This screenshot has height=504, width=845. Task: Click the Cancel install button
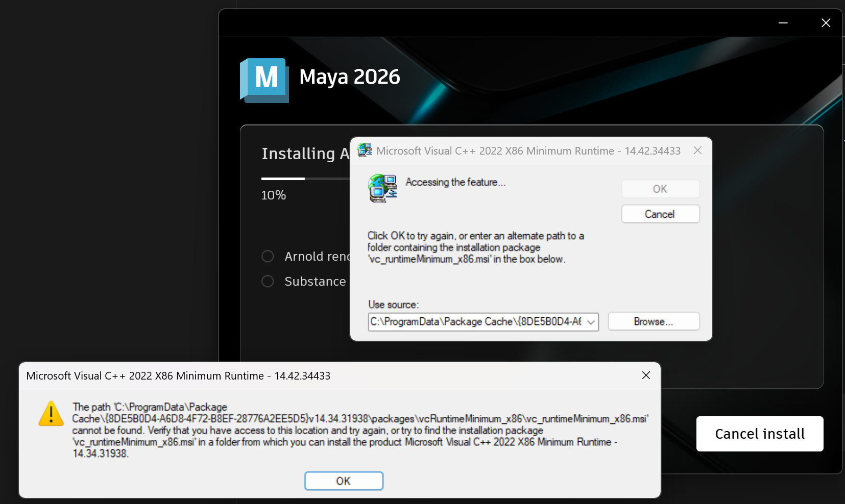click(759, 434)
